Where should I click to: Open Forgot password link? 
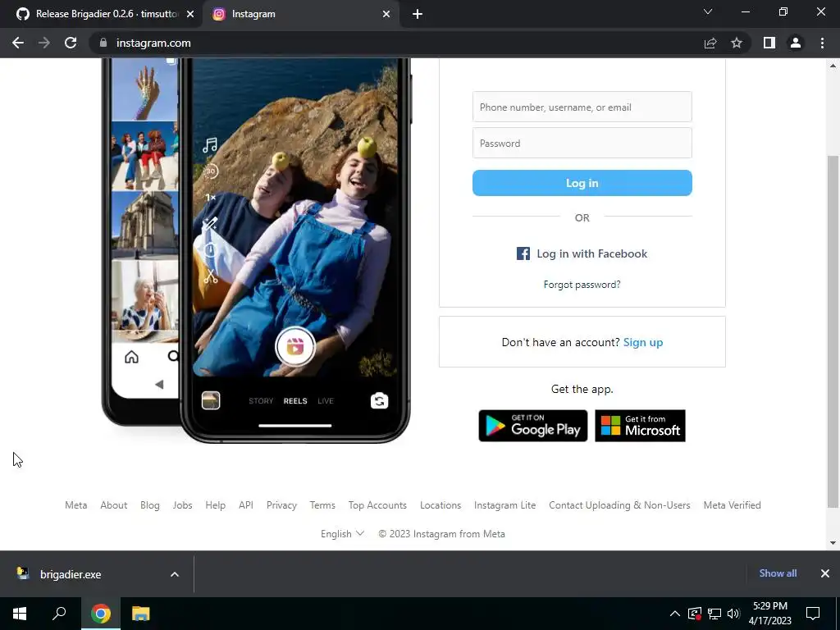[582, 285]
